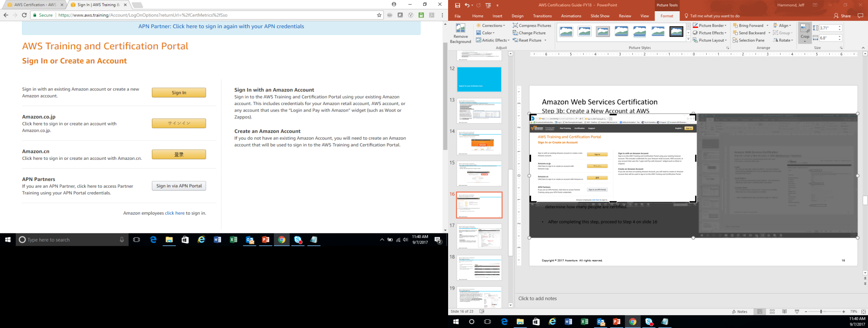Start Slide Show from status bar
The height and width of the screenshot is (328, 868).
pyautogui.click(x=797, y=311)
